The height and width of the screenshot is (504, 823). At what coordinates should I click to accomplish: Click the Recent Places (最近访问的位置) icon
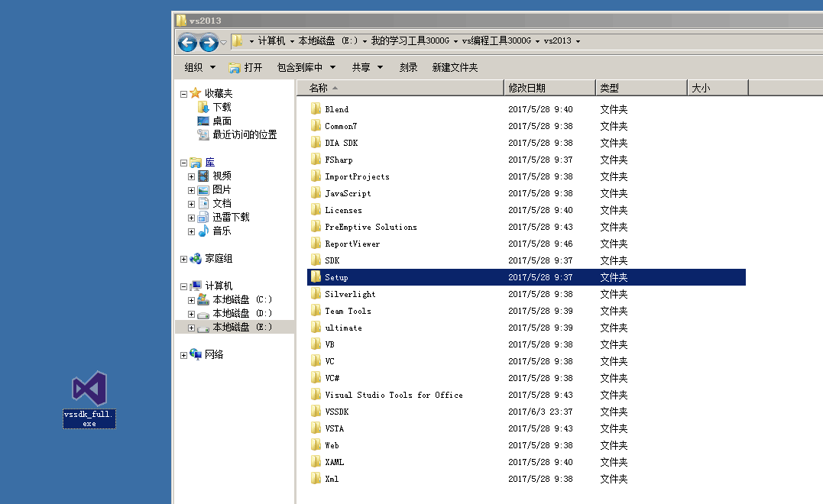click(x=203, y=135)
